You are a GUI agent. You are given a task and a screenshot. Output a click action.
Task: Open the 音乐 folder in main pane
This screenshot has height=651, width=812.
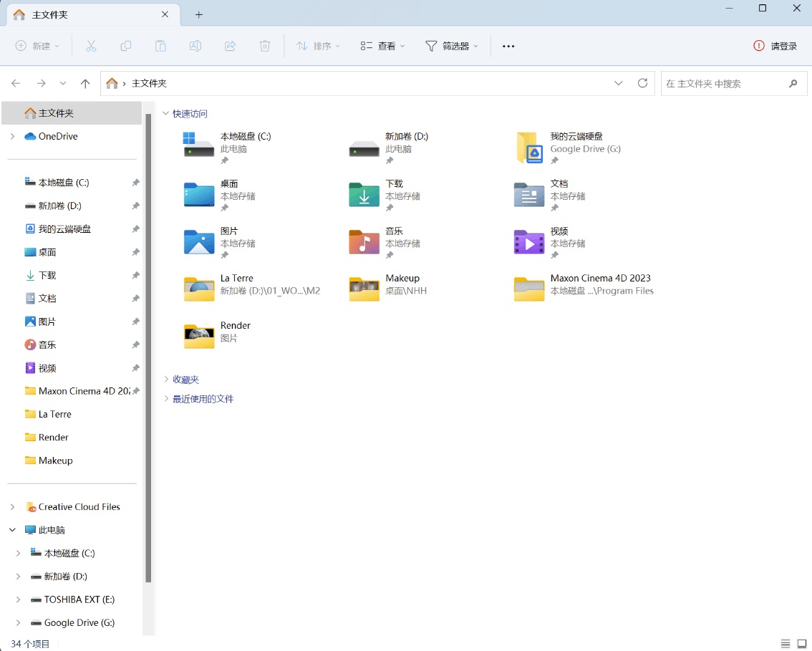tap(385, 243)
